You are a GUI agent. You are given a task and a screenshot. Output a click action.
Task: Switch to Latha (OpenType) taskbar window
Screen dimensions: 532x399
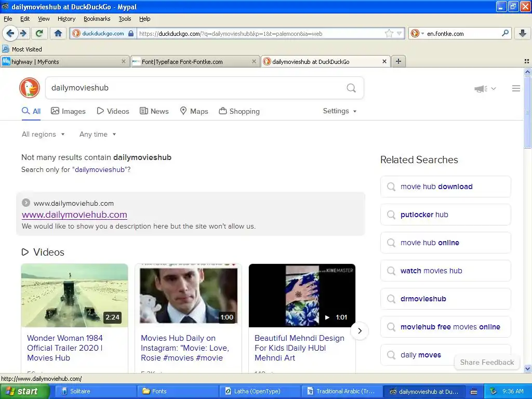click(x=259, y=391)
